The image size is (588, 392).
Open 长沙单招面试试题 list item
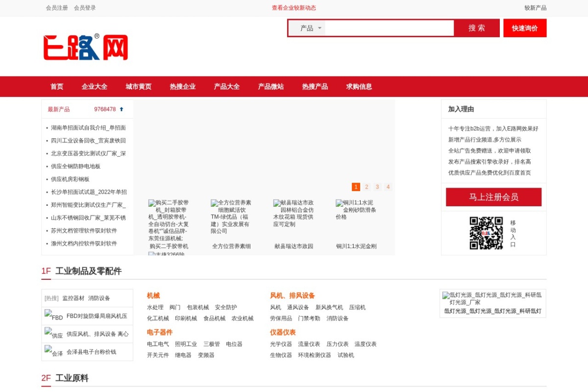(89, 192)
